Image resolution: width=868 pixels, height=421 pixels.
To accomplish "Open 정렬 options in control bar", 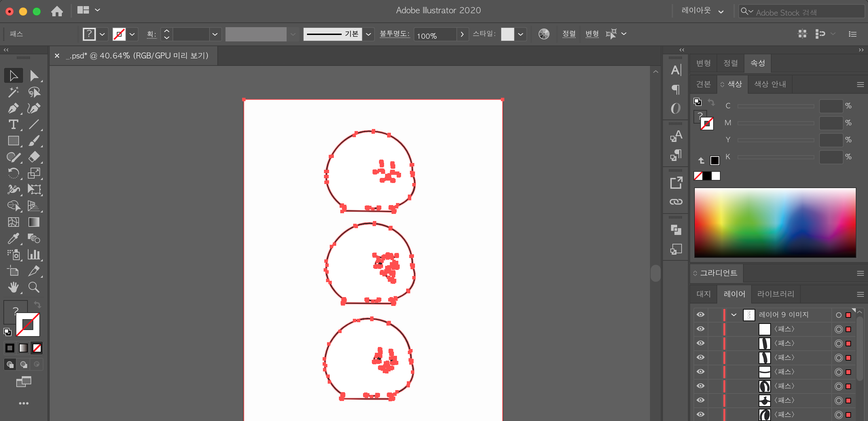I will tap(569, 34).
